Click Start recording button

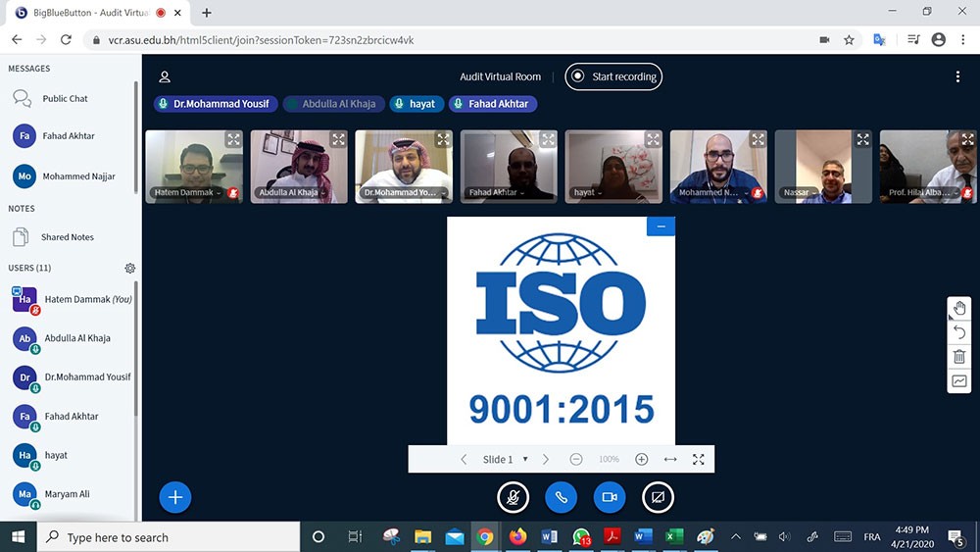pyautogui.click(x=613, y=76)
